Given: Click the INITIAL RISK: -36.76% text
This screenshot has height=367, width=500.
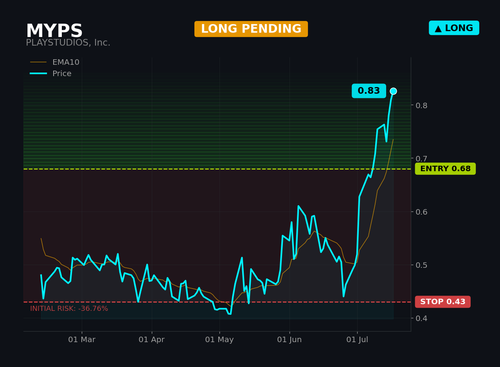Looking at the screenshot, I should pyautogui.click(x=69, y=308).
